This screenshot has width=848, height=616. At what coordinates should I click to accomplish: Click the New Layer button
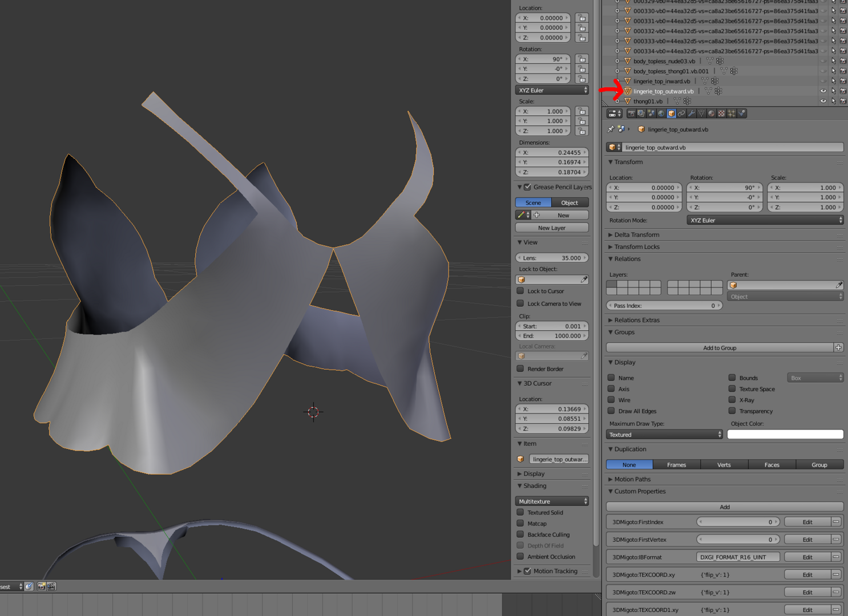click(x=552, y=228)
